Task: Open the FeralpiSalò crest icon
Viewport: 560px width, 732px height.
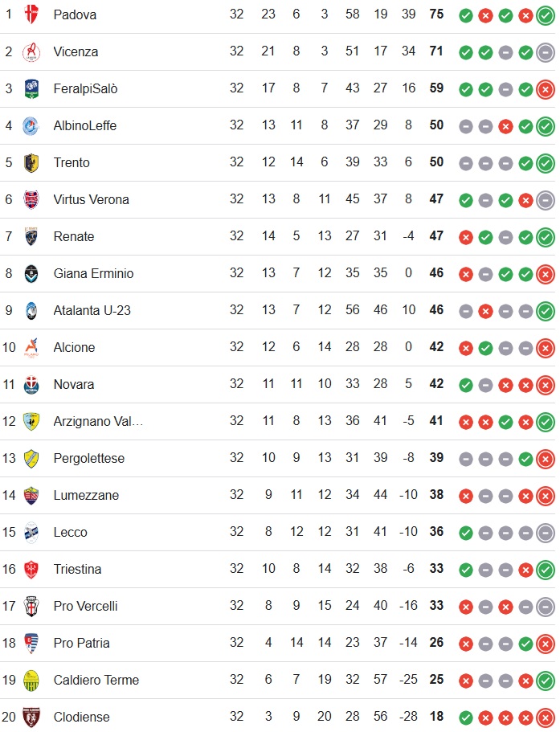Action: pos(31,88)
